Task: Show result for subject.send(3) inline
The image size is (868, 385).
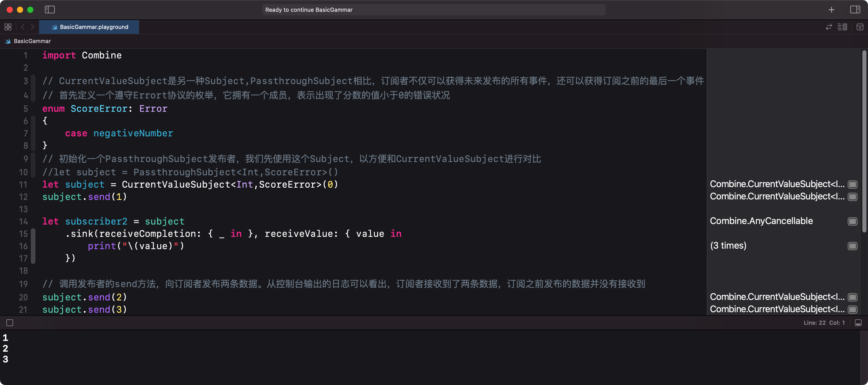Action: tap(853, 309)
